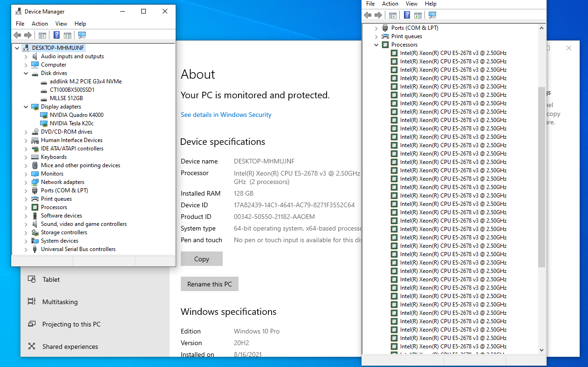Select the DVD/CD-ROM drives icon
Screen dimensions: 588x367
[x=35, y=132]
